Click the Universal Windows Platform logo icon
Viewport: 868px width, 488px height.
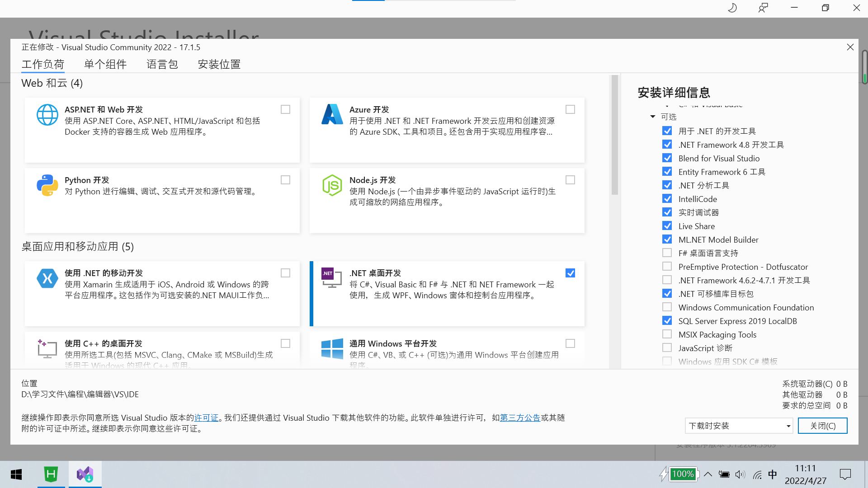[x=332, y=349]
